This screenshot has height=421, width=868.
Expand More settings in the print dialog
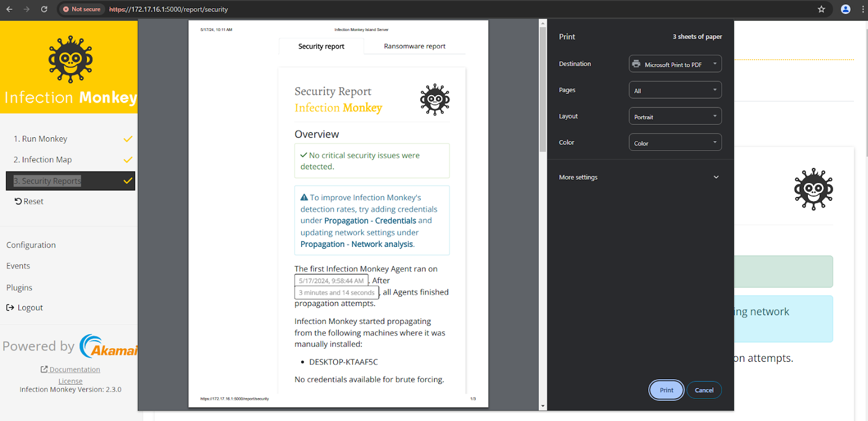coord(640,177)
